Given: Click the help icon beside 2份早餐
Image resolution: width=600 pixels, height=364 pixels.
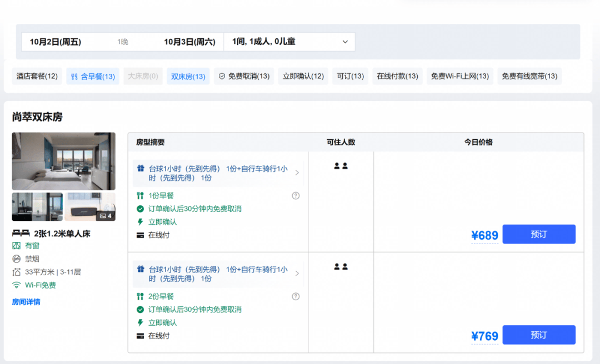Looking at the screenshot, I should pyautogui.click(x=296, y=296).
